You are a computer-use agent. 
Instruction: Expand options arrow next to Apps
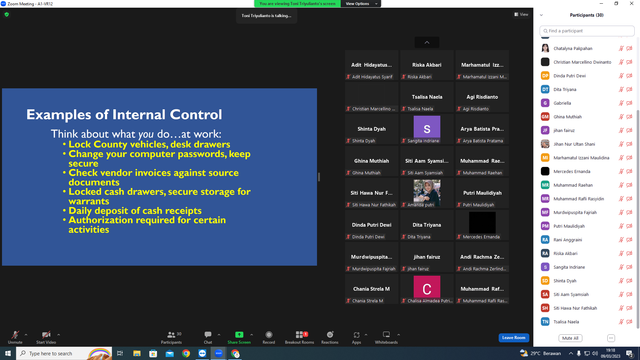click(x=366, y=335)
